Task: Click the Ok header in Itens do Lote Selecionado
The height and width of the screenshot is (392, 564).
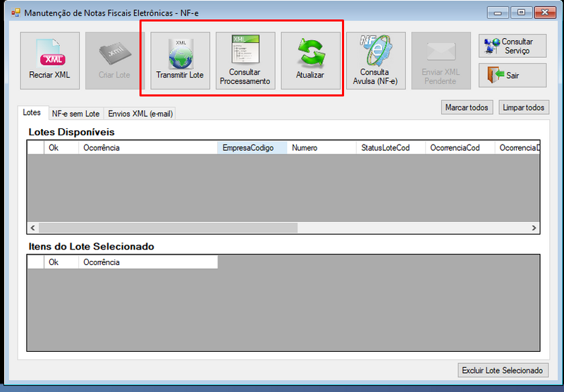Action: [x=61, y=262]
